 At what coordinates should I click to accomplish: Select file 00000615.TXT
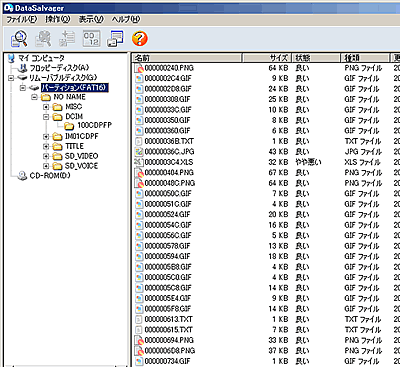click(168, 330)
